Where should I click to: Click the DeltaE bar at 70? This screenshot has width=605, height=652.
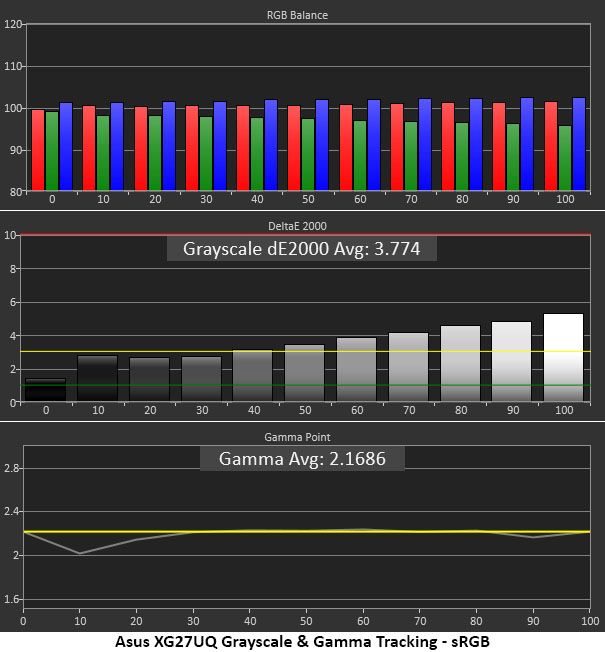pos(408,367)
